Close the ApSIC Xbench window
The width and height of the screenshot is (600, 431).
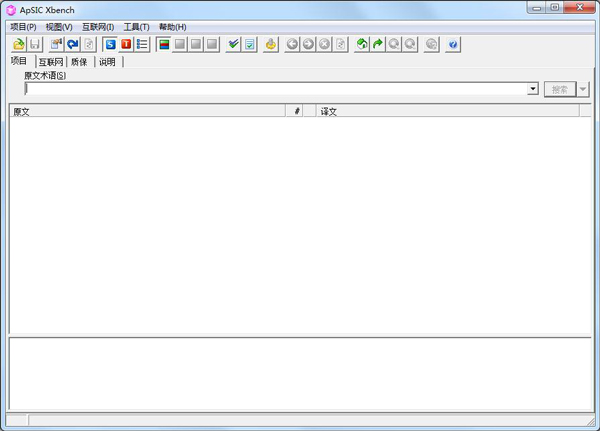580,8
